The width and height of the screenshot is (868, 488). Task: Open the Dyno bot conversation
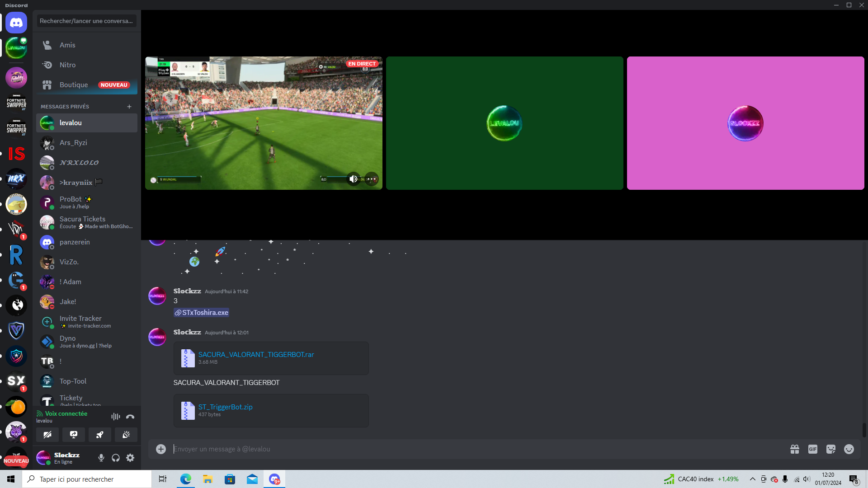[87, 342]
